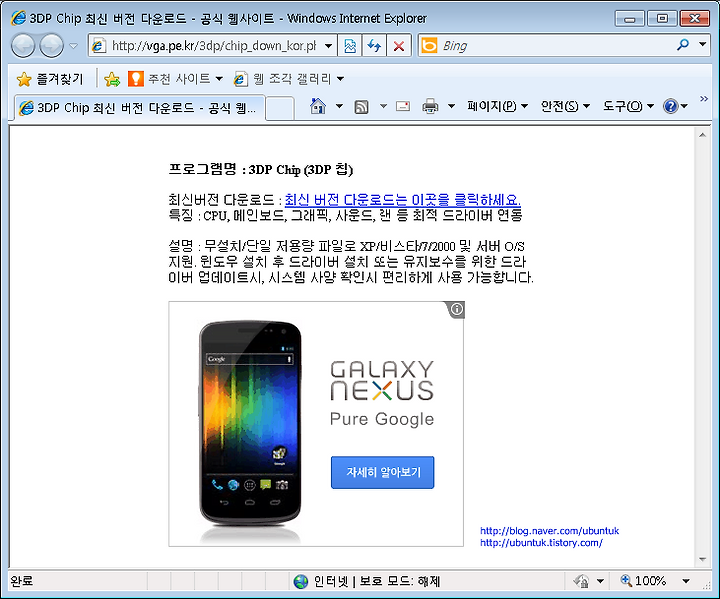Close the Internet Explorer window
This screenshot has width=720, height=599.
click(x=695, y=19)
